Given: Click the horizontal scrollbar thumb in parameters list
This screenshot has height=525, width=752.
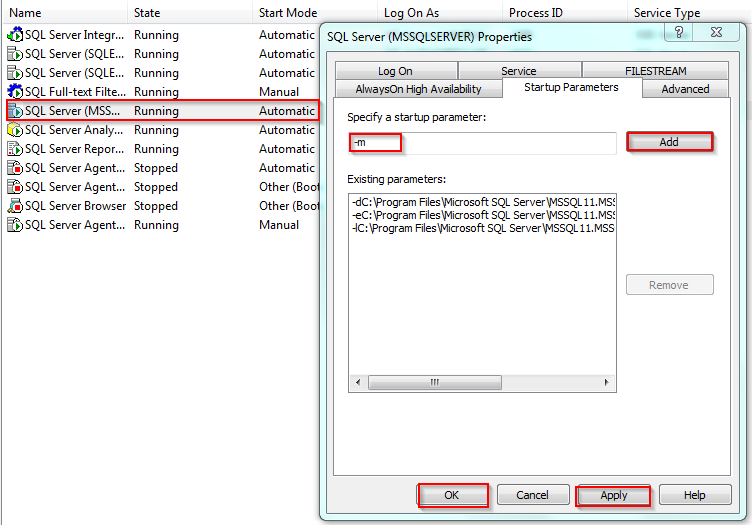Looking at the screenshot, I should coord(435,382).
